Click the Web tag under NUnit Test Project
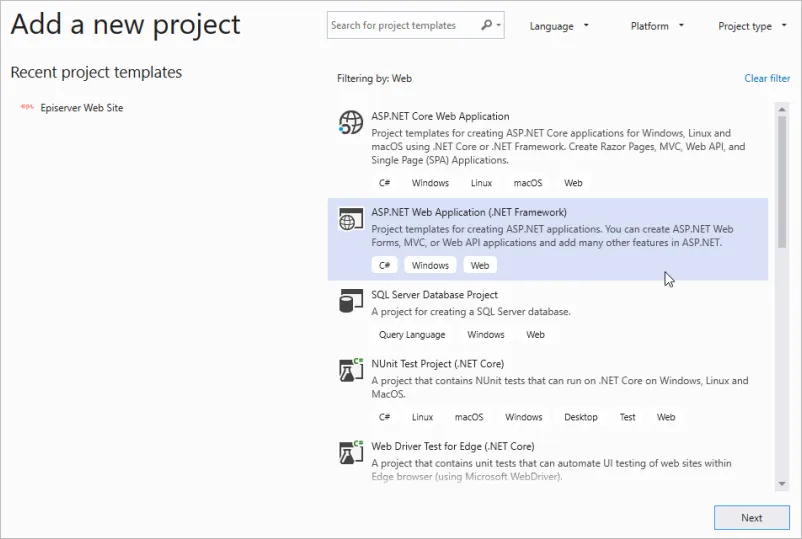 [x=666, y=417]
